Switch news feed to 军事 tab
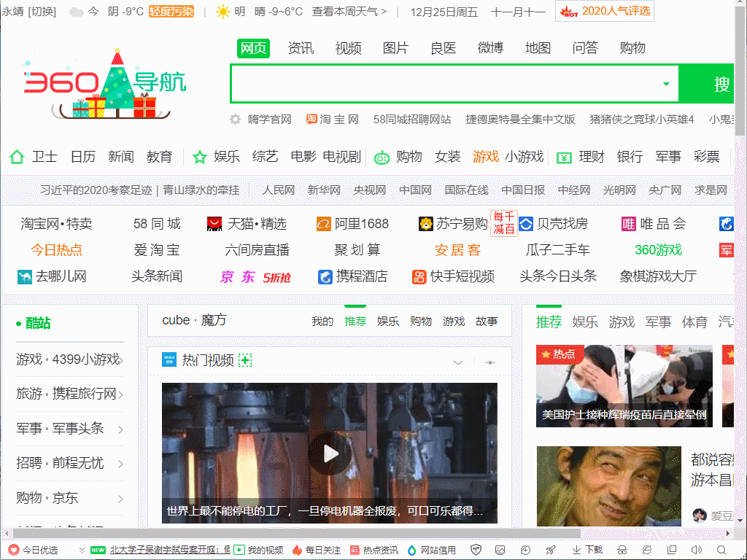The height and width of the screenshot is (560, 747). (658, 322)
